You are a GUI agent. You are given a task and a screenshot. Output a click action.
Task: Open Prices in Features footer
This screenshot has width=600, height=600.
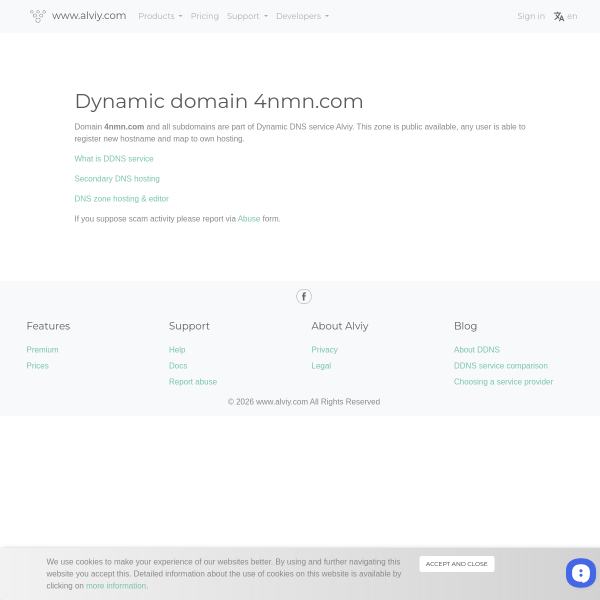click(38, 366)
